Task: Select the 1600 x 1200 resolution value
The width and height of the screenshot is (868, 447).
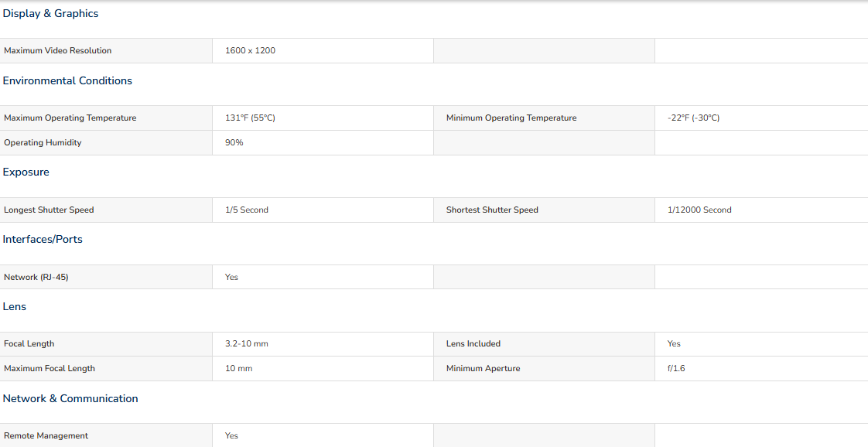Action: 250,50
